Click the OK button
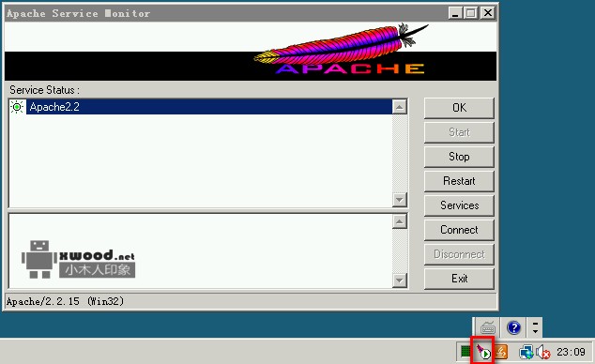This screenshot has height=364, width=595. [459, 108]
